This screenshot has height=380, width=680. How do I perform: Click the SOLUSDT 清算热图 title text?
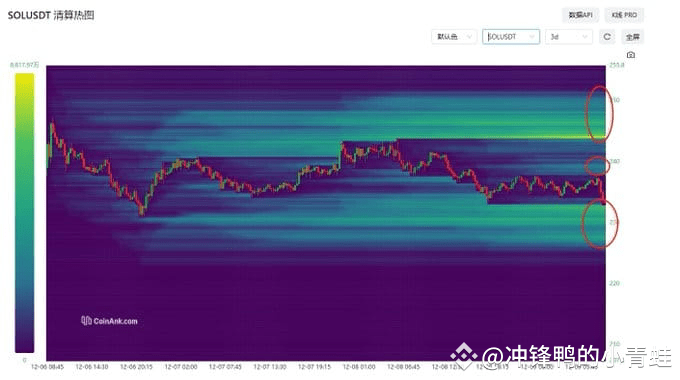pyautogui.click(x=51, y=15)
